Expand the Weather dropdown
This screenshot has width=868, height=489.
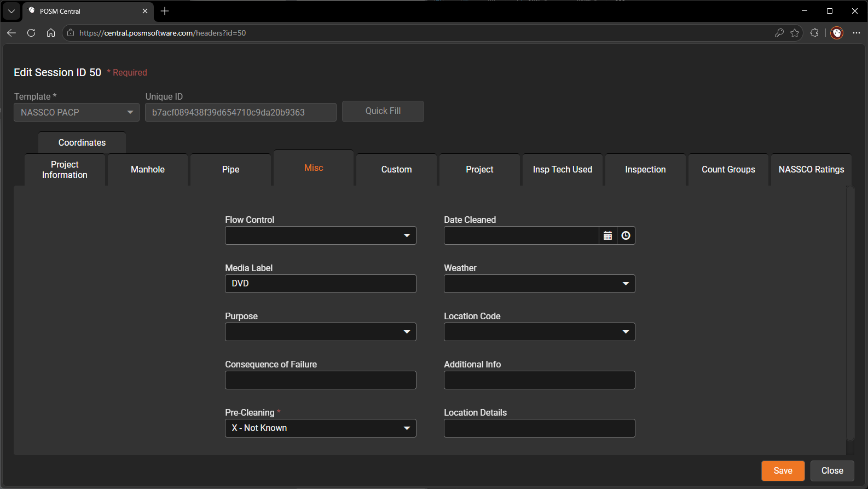tap(540, 284)
